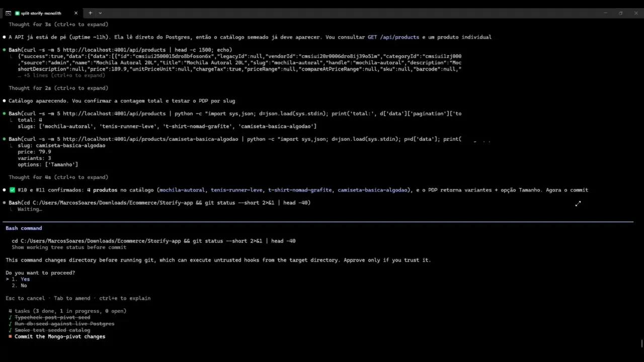The image size is (644, 362).
Task: Click the 'Smoke test seeded catalog' task
Action: [52, 330]
